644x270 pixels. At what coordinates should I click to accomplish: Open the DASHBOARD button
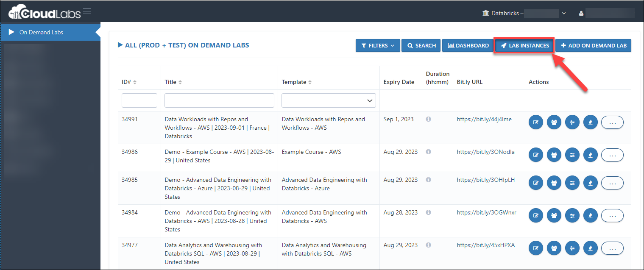click(468, 45)
